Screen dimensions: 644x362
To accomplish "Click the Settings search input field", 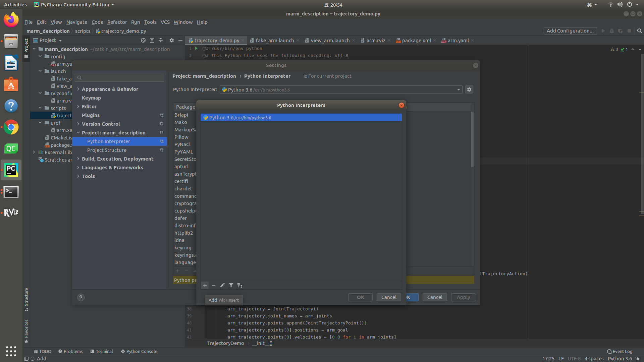I will 120,78.
